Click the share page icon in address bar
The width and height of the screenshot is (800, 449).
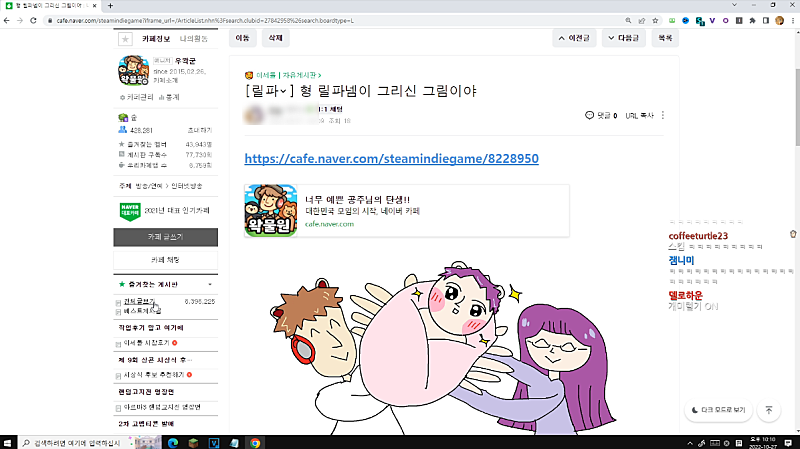tap(642, 20)
